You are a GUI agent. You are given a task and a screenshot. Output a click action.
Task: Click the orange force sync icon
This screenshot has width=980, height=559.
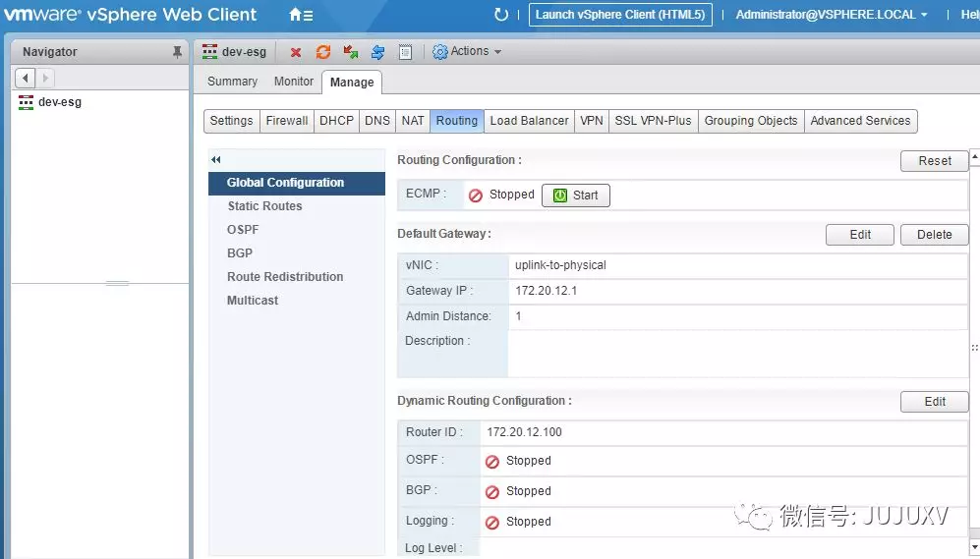(323, 52)
